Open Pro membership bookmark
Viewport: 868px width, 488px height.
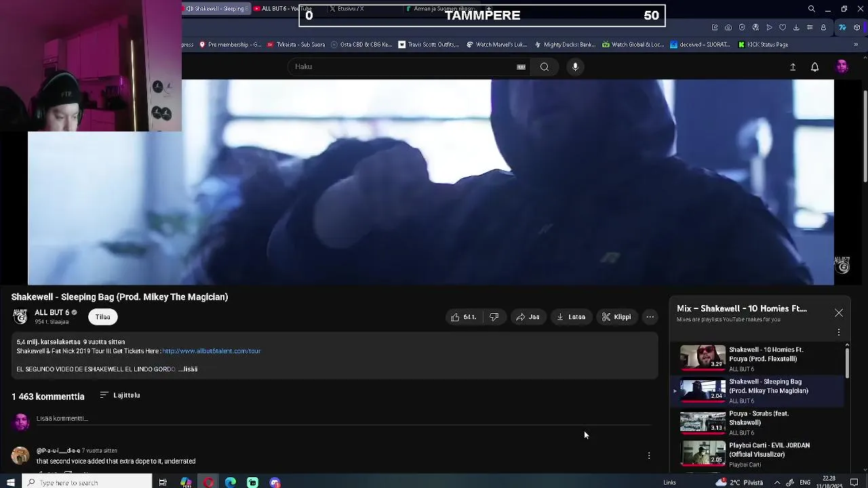pyautogui.click(x=230, y=45)
